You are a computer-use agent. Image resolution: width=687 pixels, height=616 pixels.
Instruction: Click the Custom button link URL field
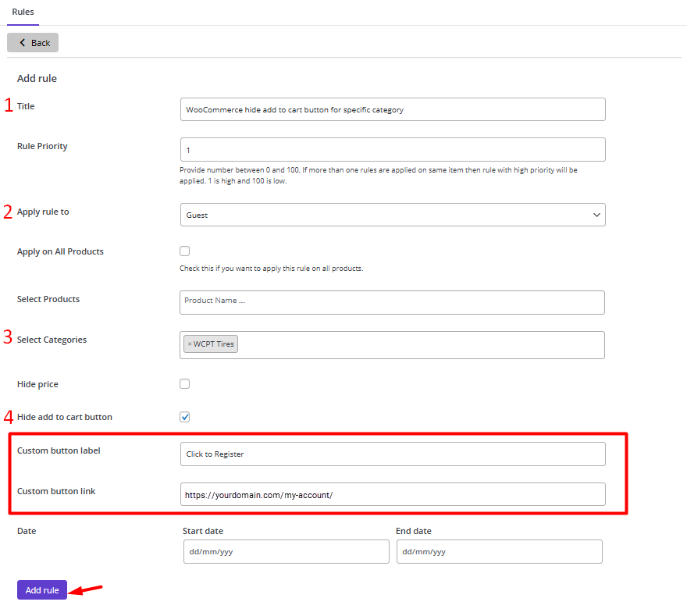point(393,494)
